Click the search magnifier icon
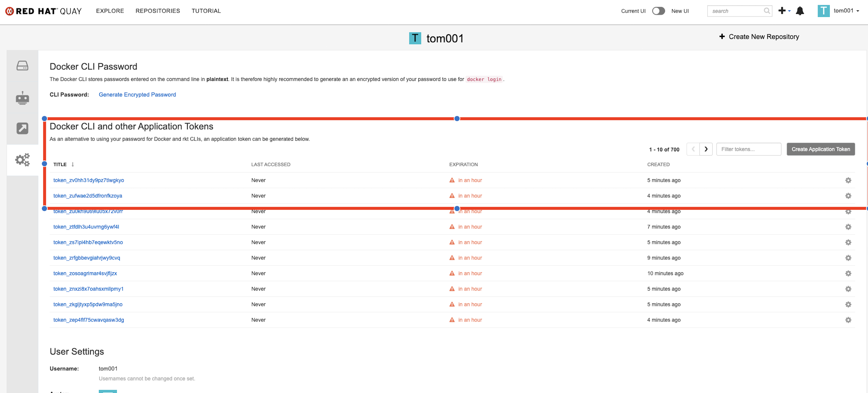The image size is (868, 393). point(766,11)
